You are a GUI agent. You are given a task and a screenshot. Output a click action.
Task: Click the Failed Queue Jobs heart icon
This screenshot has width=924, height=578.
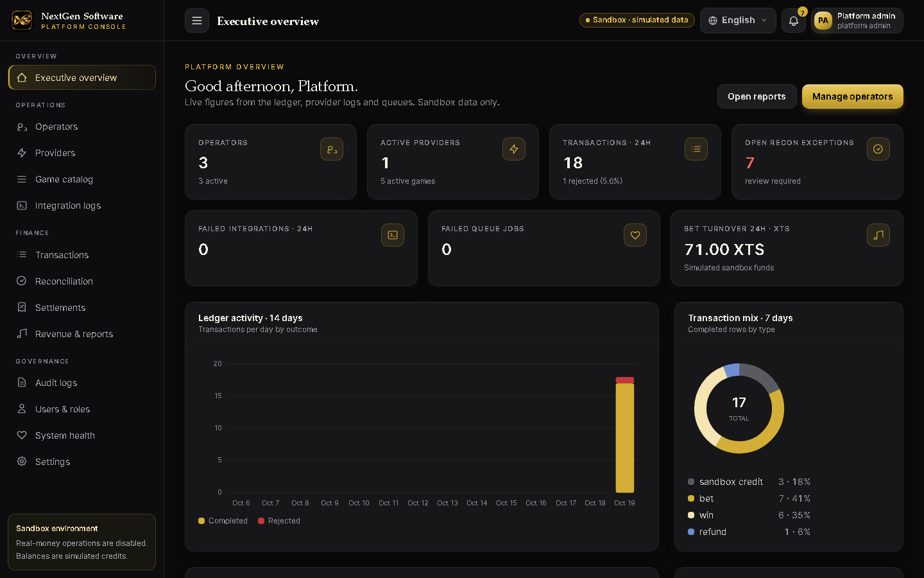[635, 235]
